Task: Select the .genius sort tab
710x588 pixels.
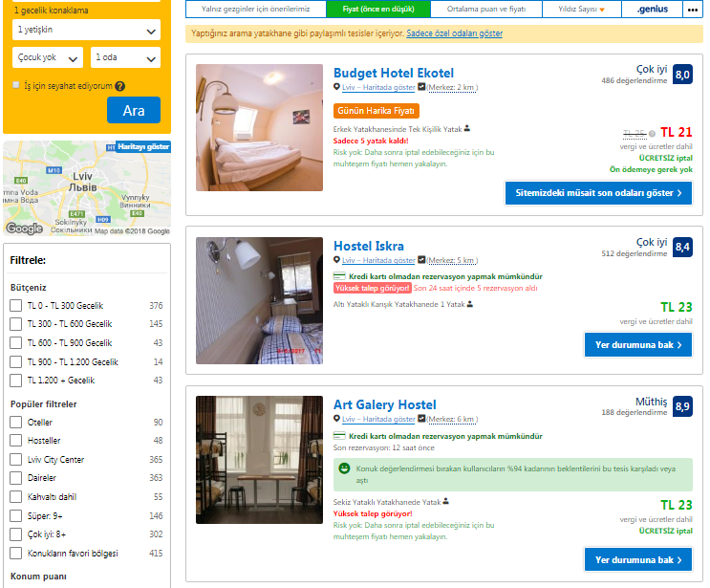Action: 652,9
